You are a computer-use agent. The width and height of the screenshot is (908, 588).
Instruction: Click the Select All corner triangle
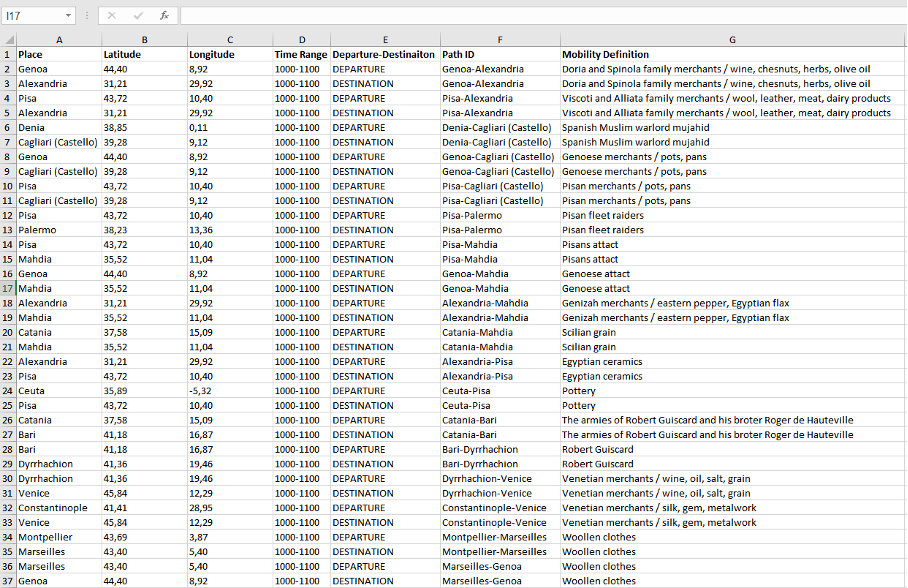(x=9, y=39)
